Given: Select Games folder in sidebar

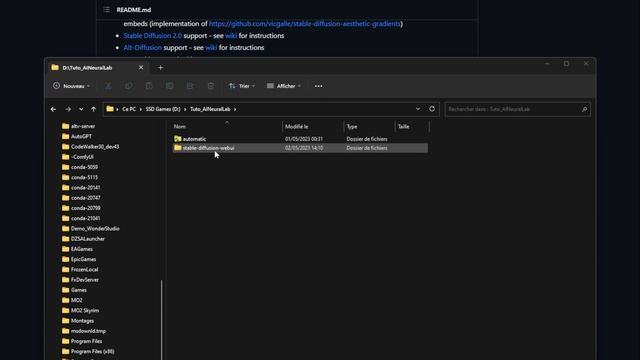Looking at the screenshot, I should (78, 290).
